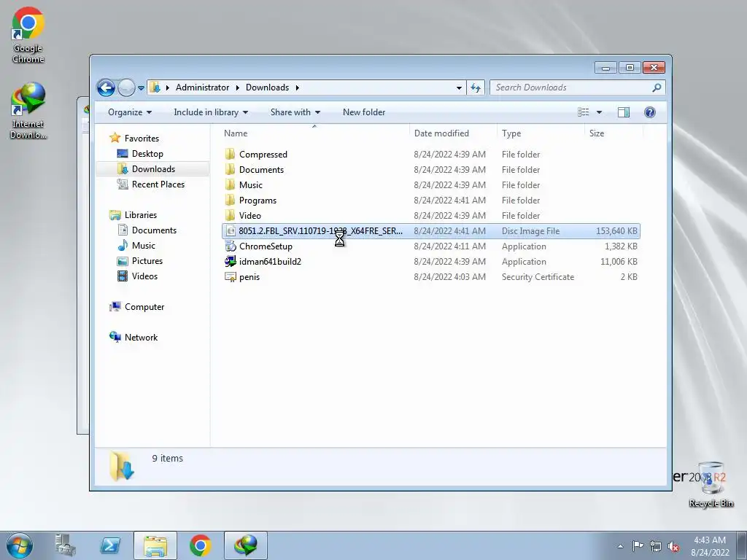747x560 pixels.
Task: Select the 8051.2.FBL_SRV disc image file
Action: 431,231
